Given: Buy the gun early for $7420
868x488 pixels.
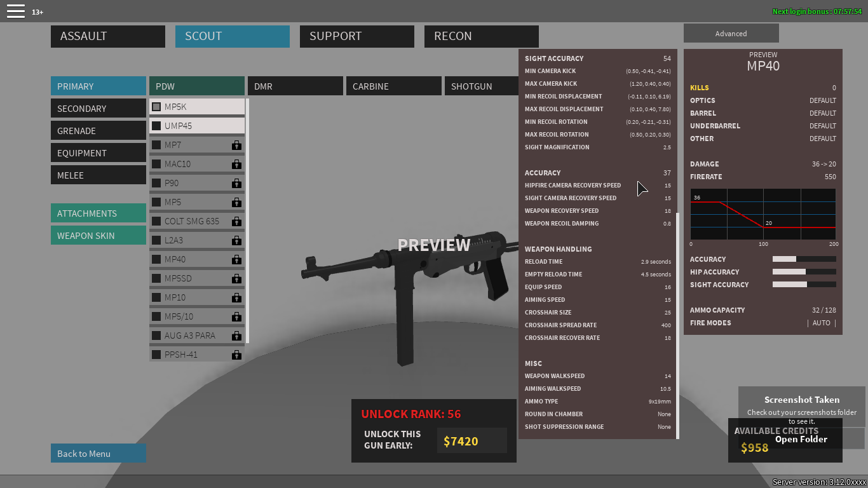Looking at the screenshot, I should point(472,440).
